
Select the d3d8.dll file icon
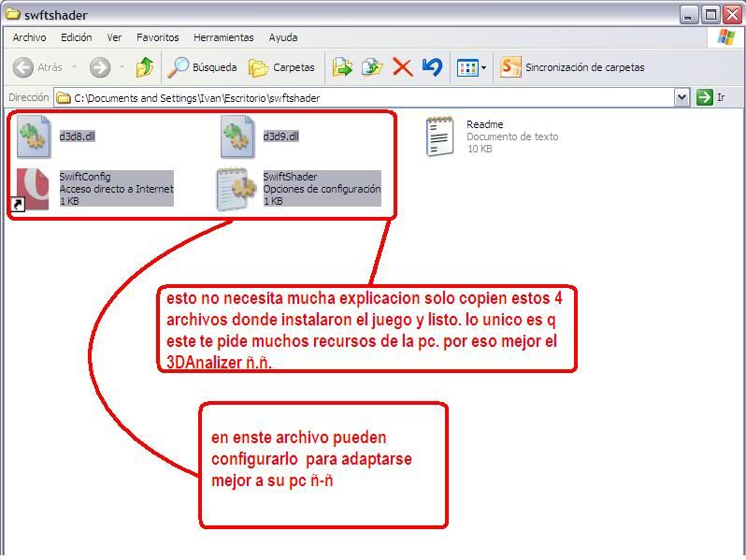34,136
